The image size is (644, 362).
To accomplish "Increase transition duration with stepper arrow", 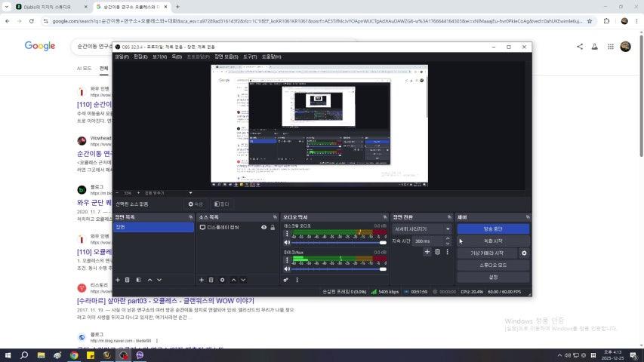I will [x=448, y=239].
